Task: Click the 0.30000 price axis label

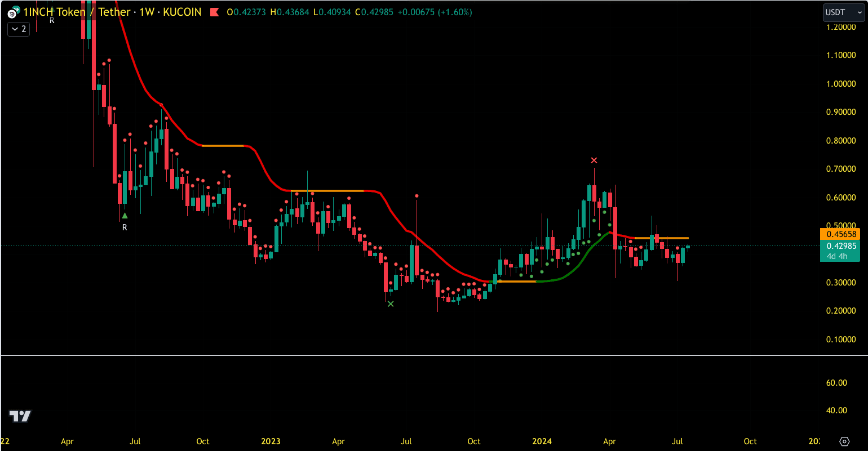Action: coord(840,283)
